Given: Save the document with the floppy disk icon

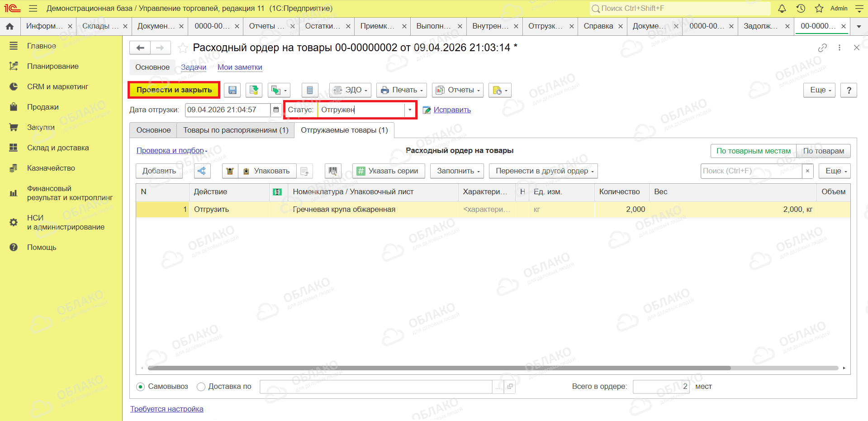Looking at the screenshot, I should click(232, 90).
